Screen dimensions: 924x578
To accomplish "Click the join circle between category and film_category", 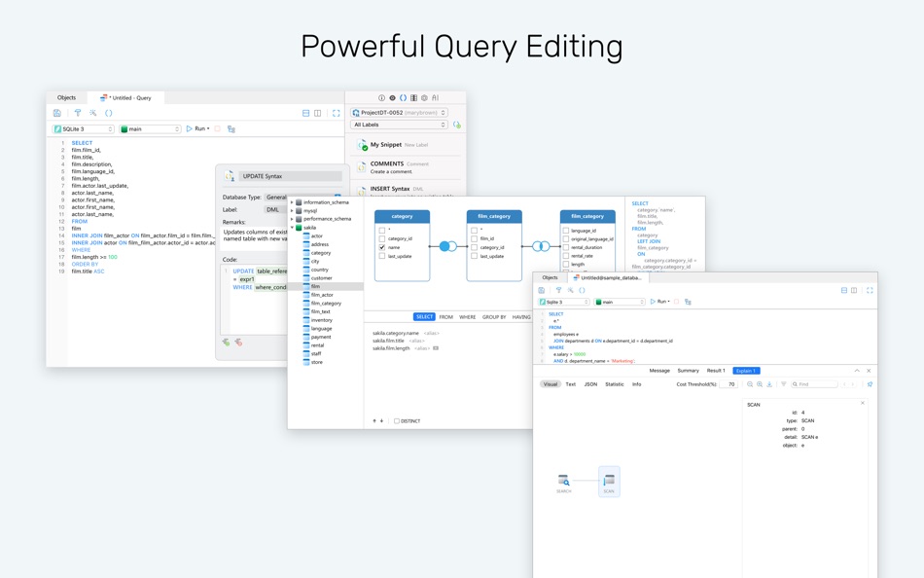I will click(x=448, y=246).
